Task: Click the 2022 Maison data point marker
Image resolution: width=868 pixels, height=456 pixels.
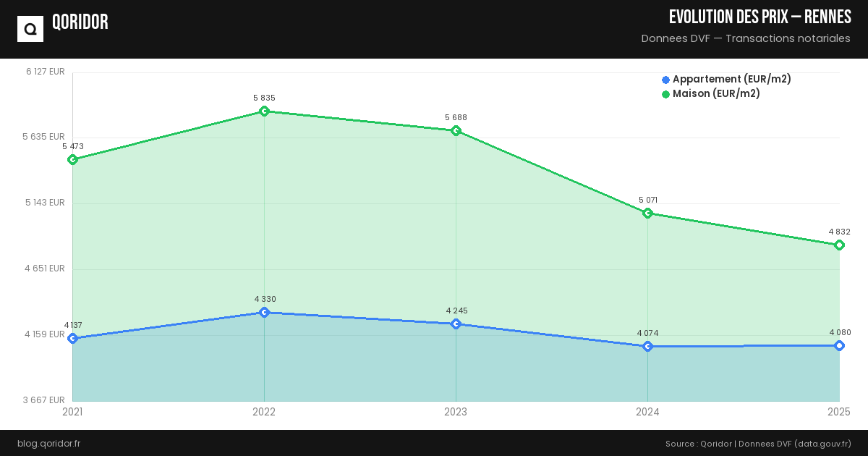Action: point(264,111)
